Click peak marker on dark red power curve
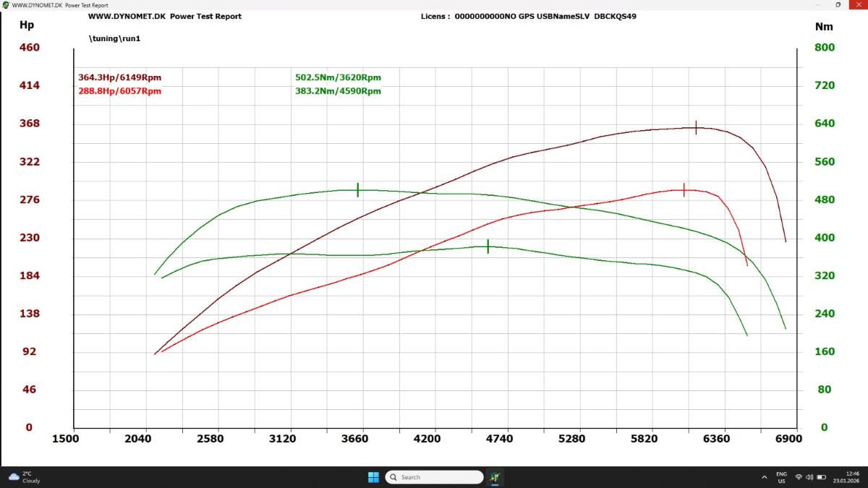Screen dimensions: 868x488 pyautogui.click(x=696, y=127)
